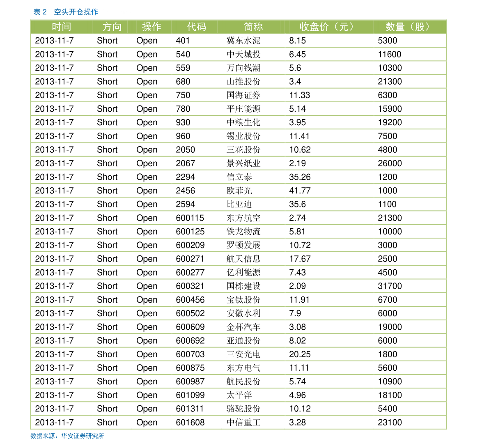Click closing price 11.33

[300, 95]
